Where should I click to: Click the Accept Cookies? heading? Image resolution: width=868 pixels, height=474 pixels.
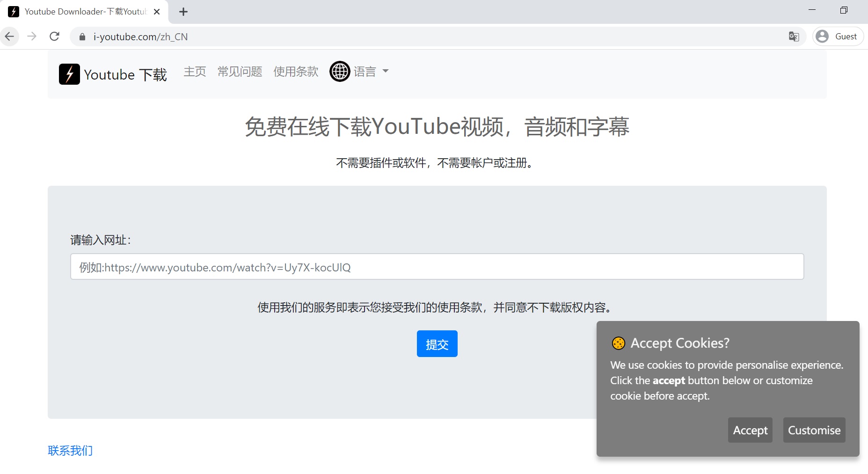680,343
